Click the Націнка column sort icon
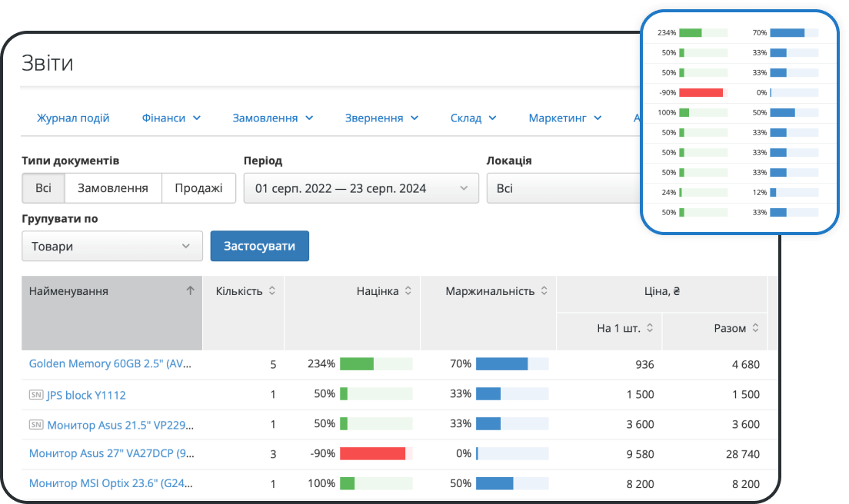Image resolution: width=849 pixels, height=504 pixels. (408, 291)
